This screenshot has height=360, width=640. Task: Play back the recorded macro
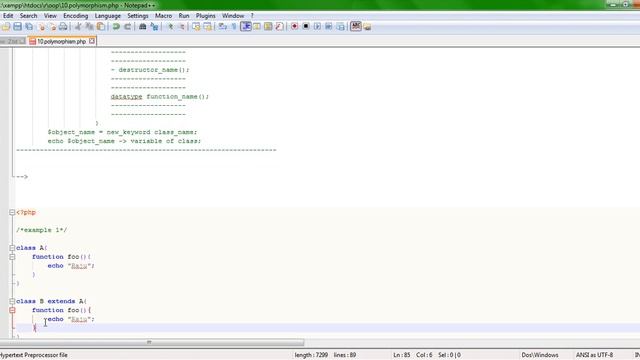point(317,27)
